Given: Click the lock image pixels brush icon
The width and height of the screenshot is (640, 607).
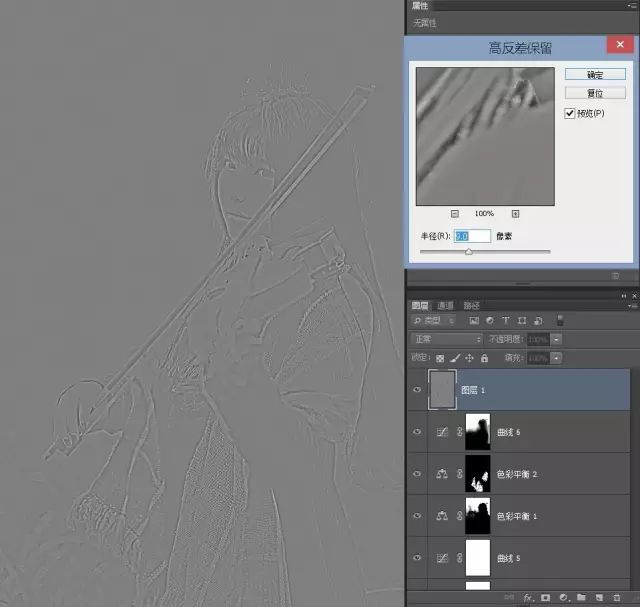Looking at the screenshot, I should 455,358.
